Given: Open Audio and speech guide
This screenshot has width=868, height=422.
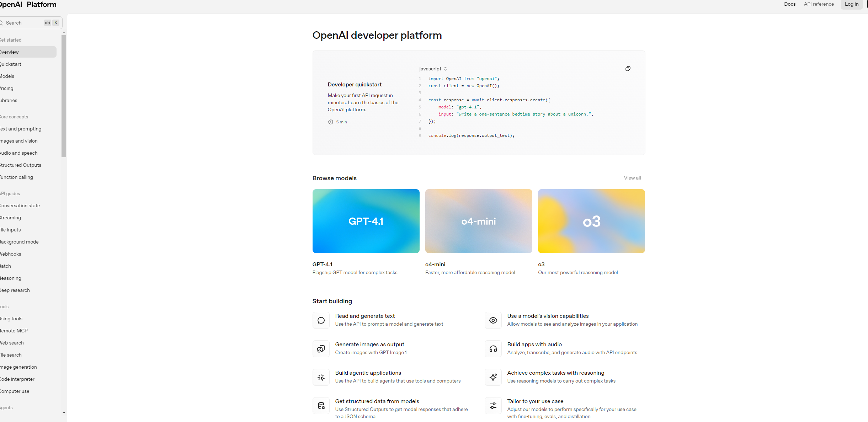Looking at the screenshot, I should point(28,153).
